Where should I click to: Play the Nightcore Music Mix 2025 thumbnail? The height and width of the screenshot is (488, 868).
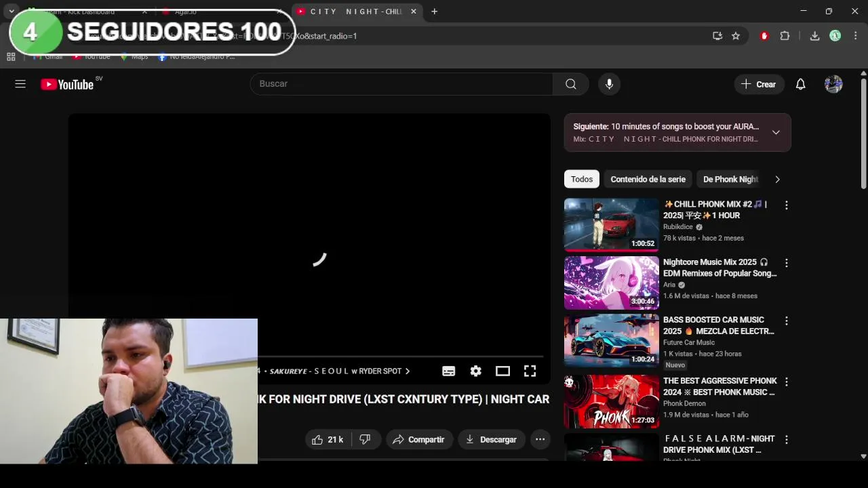611,282
